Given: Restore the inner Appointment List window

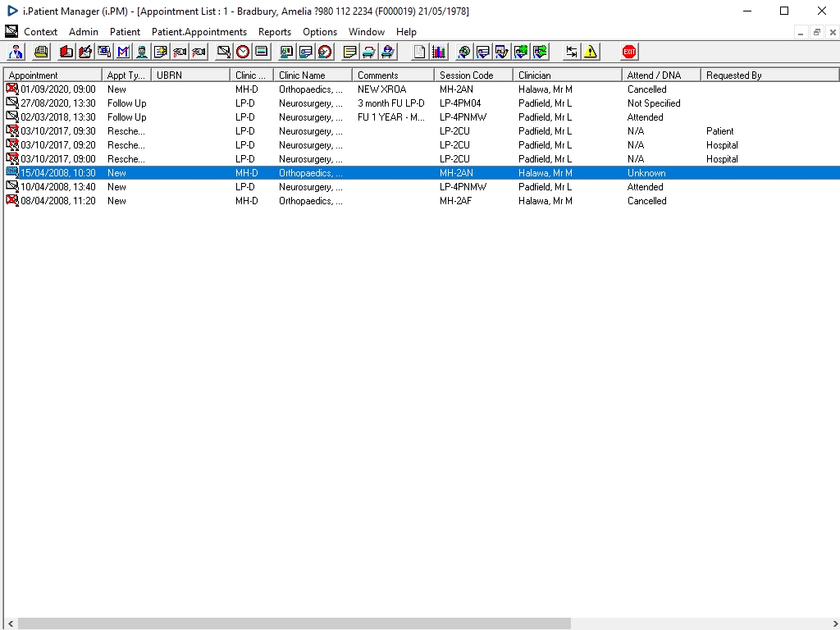Looking at the screenshot, I should (x=816, y=32).
